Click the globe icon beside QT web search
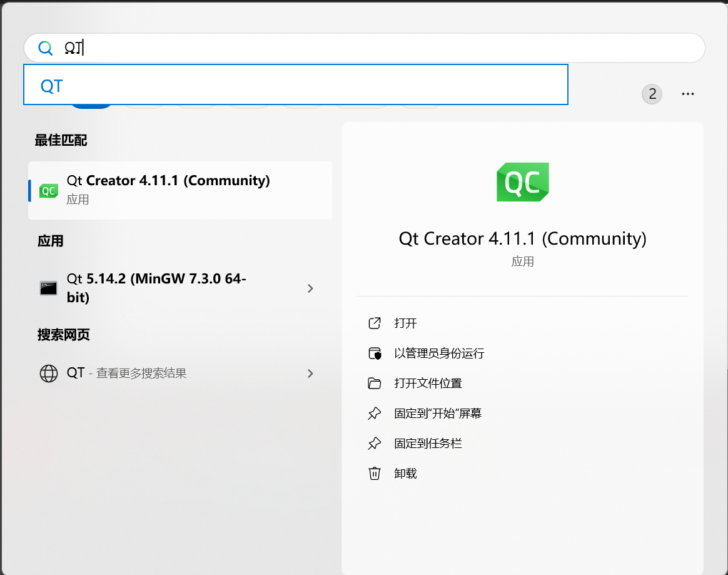The width and height of the screenshot is (728, 575). click(x=49, y=374)
